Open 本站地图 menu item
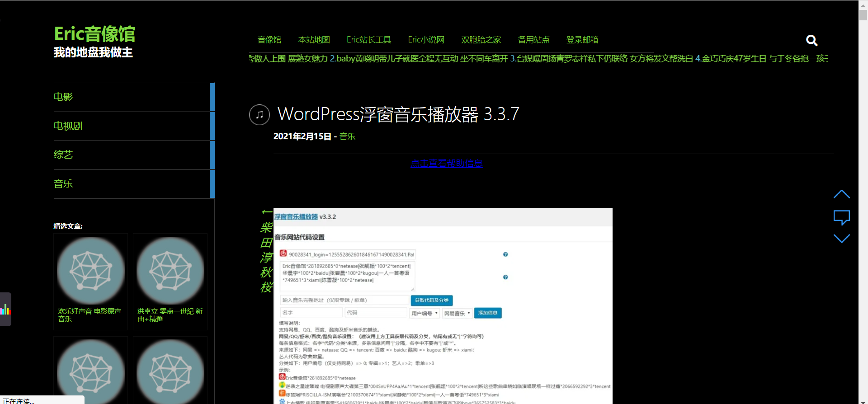868x404 pixels. tap(314, 40)
